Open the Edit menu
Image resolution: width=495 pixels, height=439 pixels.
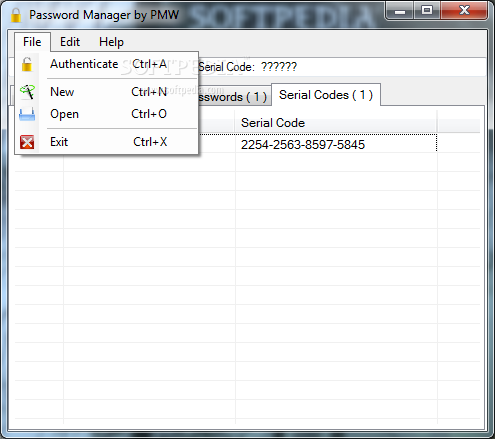click(70, 42)
